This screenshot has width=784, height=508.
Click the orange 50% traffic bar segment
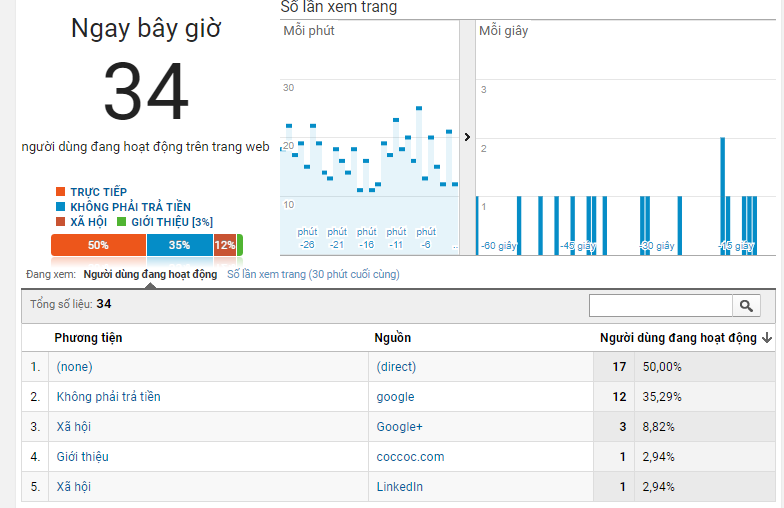point(98,245)
